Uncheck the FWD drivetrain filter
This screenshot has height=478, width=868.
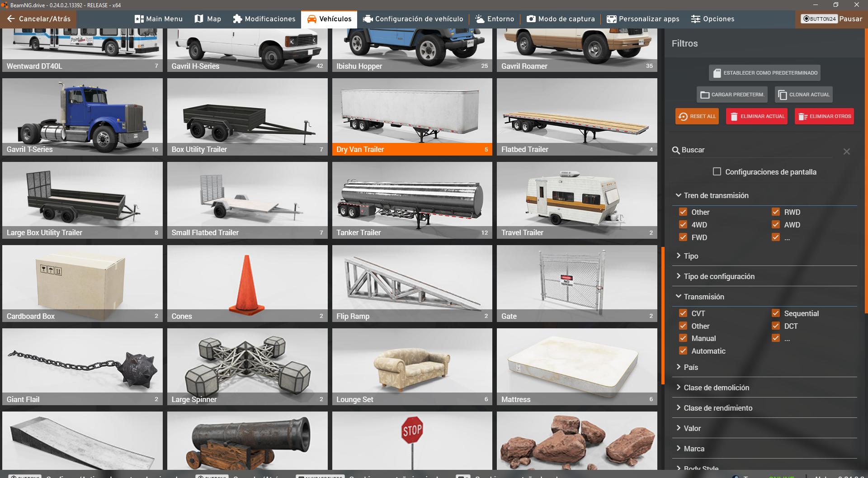[683, 237]
